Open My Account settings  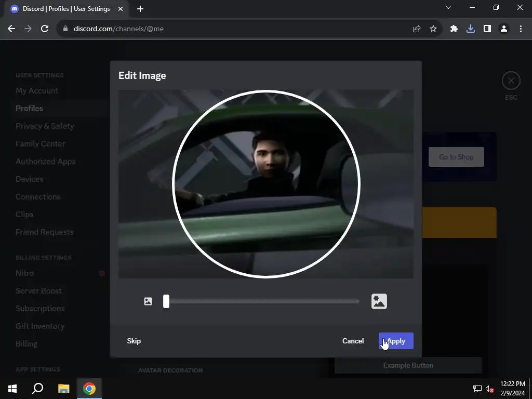click(37, 90)
